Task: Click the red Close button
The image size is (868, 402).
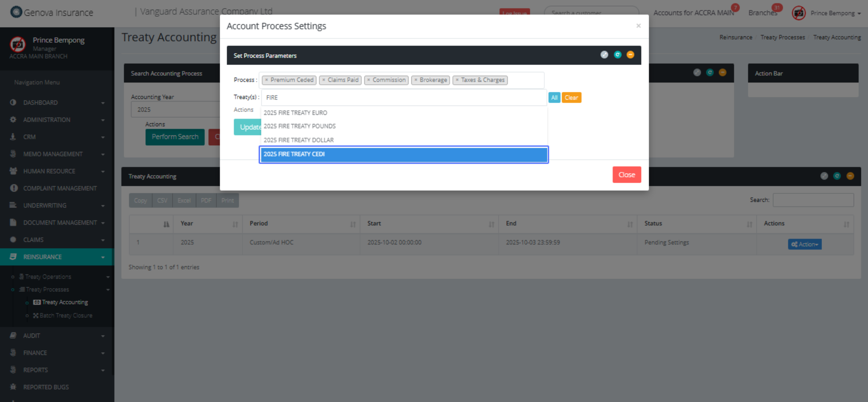Action: 626,175
